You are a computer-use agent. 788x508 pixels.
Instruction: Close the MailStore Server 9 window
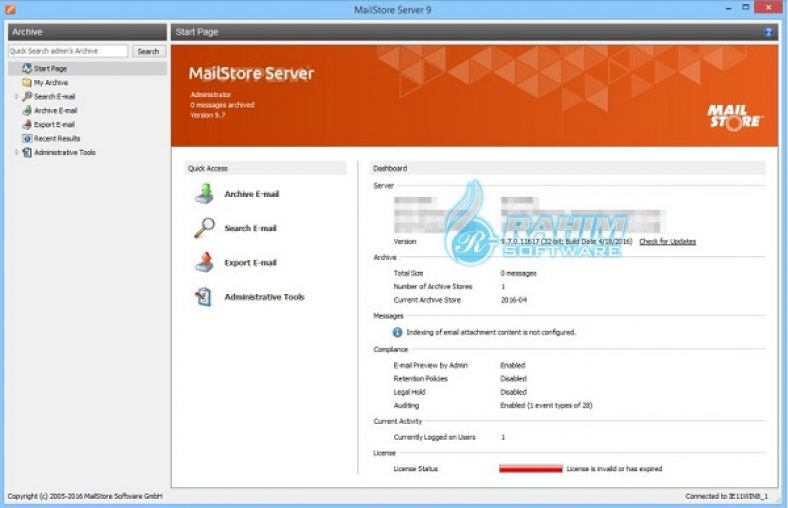coord(769,8)
